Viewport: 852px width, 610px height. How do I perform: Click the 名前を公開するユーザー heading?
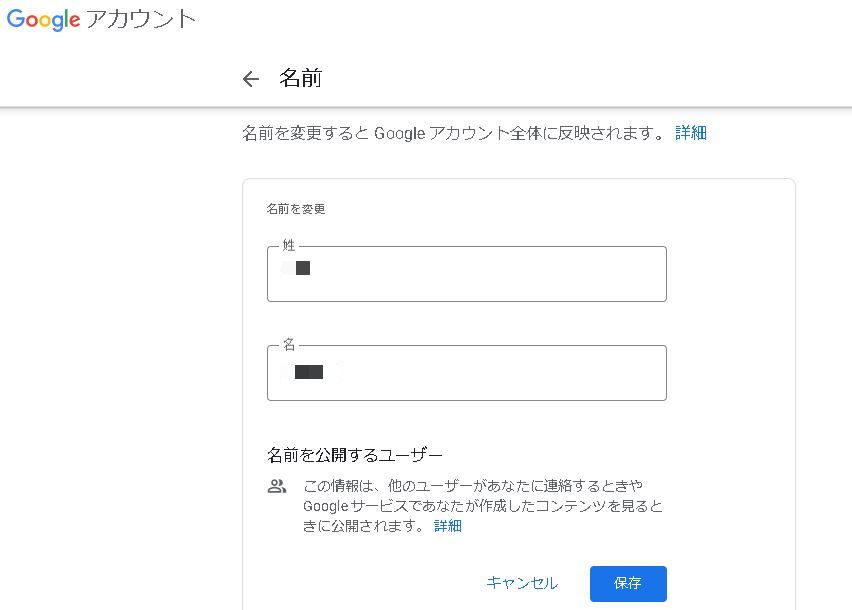tap(355, 455)
